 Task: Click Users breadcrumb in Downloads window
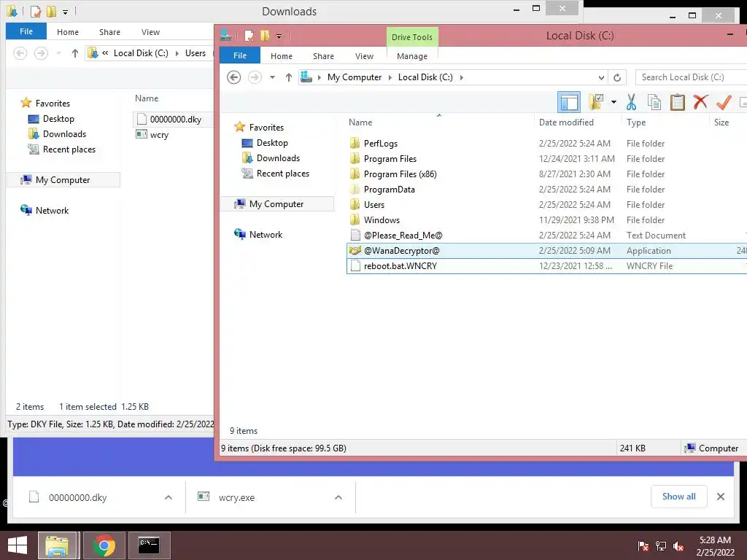tap(196, 52)
